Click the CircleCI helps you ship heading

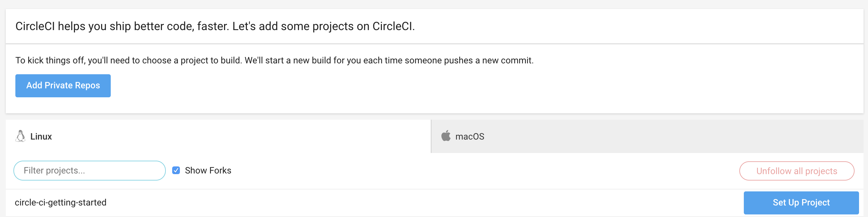[215, 26]
